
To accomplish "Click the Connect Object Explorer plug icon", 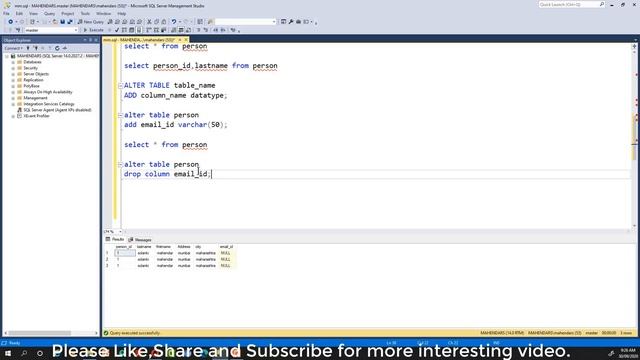I will pos(28,48).
